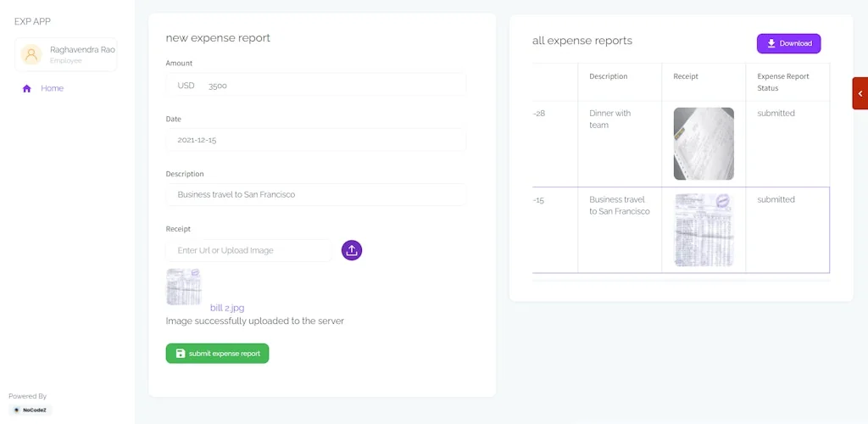The height and width of the screenshot is (424, 868).
Task: Click the Description column header
Action: (609, 76)
